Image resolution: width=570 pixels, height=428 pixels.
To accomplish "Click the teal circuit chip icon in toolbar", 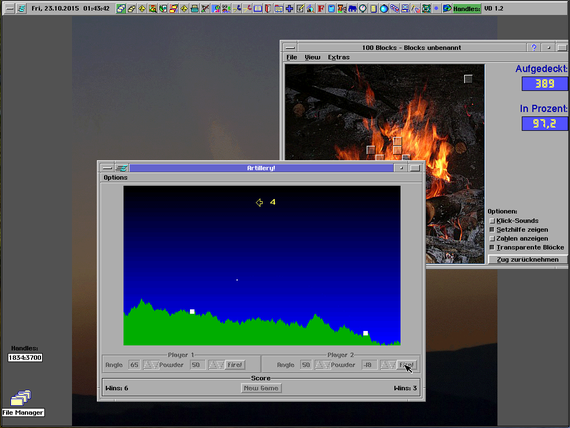I will [x=426, y=8].
